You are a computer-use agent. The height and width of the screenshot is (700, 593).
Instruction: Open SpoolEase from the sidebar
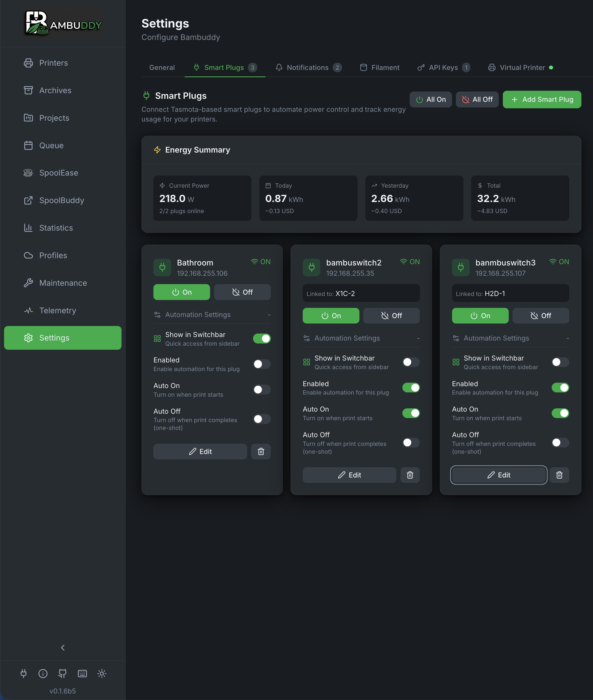coord(58,173)
